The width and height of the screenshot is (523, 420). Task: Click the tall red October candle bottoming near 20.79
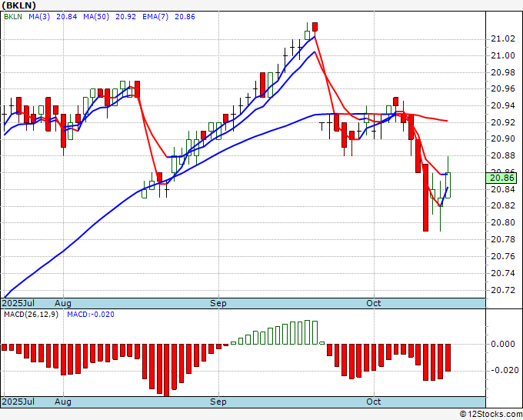pos(425,198)
